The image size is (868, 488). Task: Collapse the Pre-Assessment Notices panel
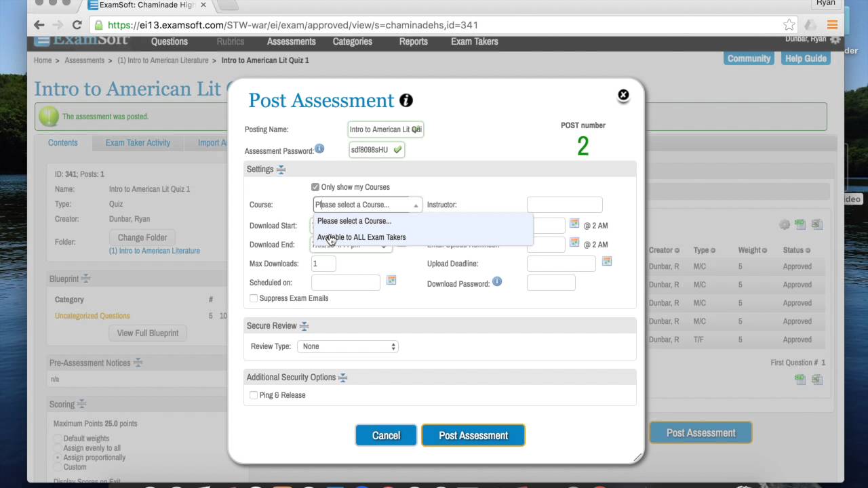[138, 363]
